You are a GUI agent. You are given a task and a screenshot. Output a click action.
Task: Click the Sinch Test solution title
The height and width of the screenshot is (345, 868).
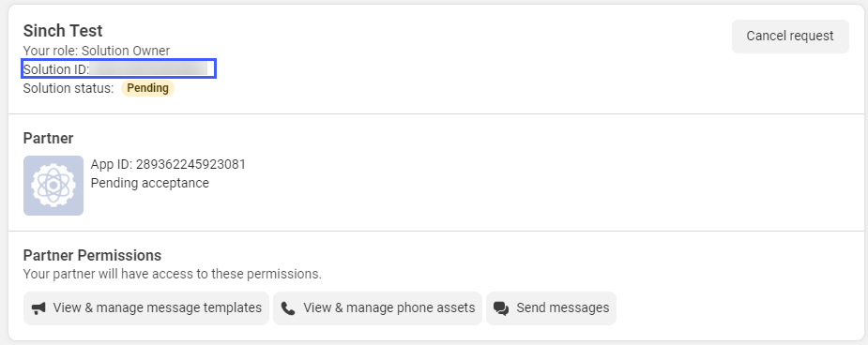(63, 30)
